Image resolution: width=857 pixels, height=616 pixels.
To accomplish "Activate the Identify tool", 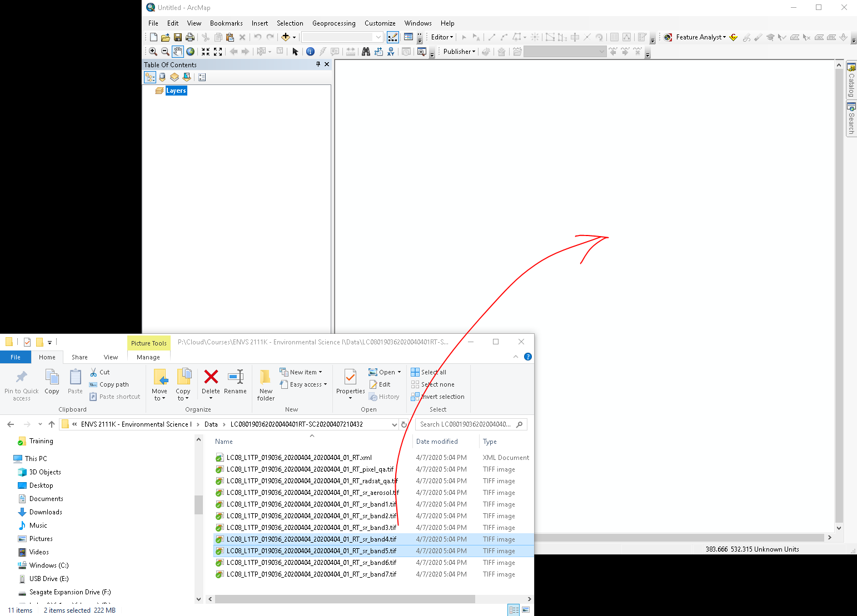I will point(310,52).
